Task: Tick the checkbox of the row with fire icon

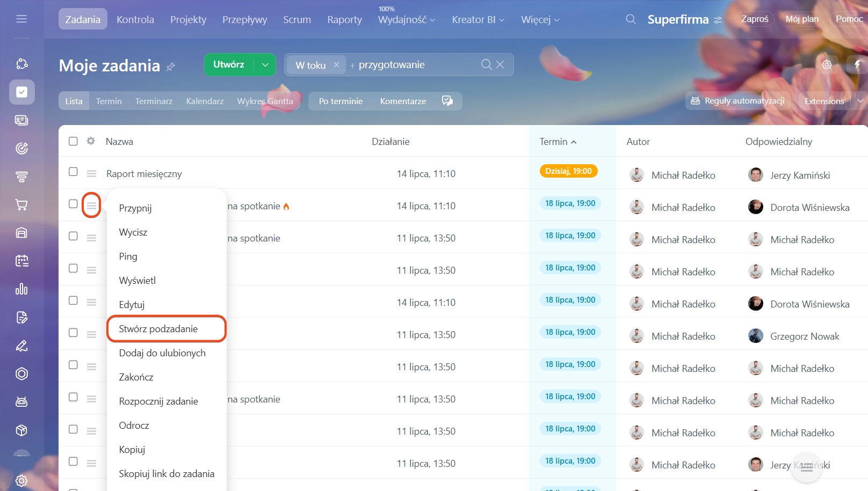Action: (73, 204)
